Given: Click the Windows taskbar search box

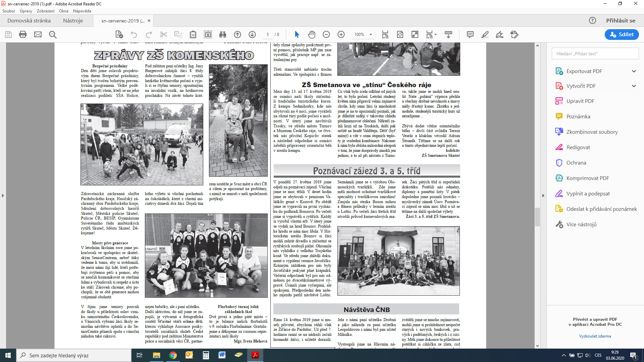Looking at the screenshot, I should (x=74, y=355).
